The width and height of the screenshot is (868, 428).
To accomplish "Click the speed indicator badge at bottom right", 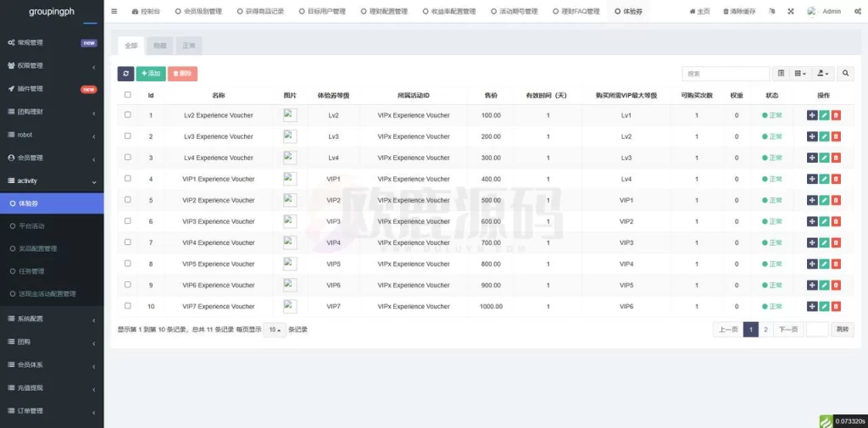I will [843, 421].
